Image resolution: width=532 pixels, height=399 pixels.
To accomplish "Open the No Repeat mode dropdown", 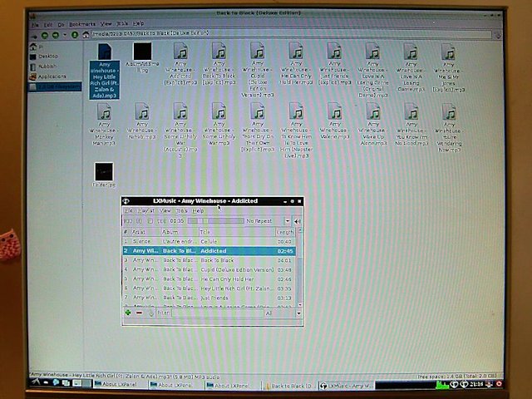I will click(268, 221).
